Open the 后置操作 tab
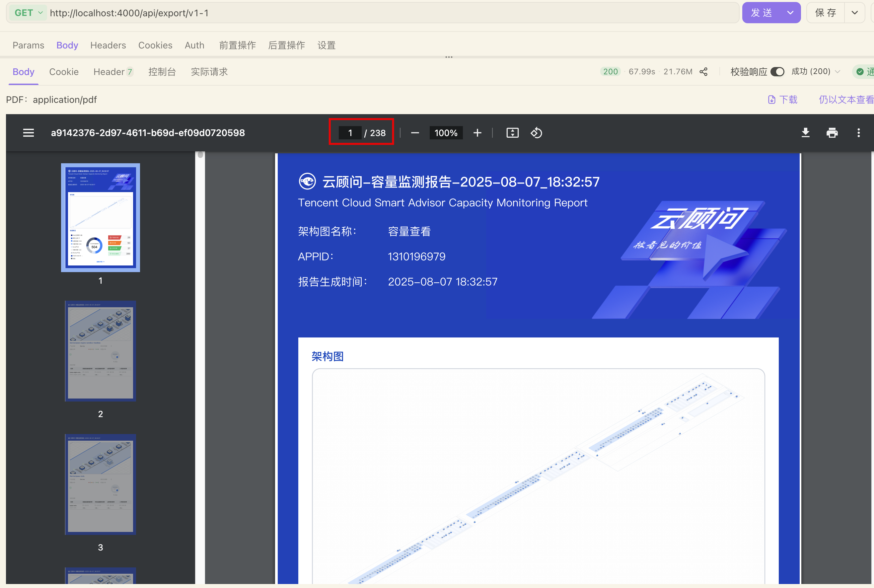The image size is (874, 588). click(286, 45)
